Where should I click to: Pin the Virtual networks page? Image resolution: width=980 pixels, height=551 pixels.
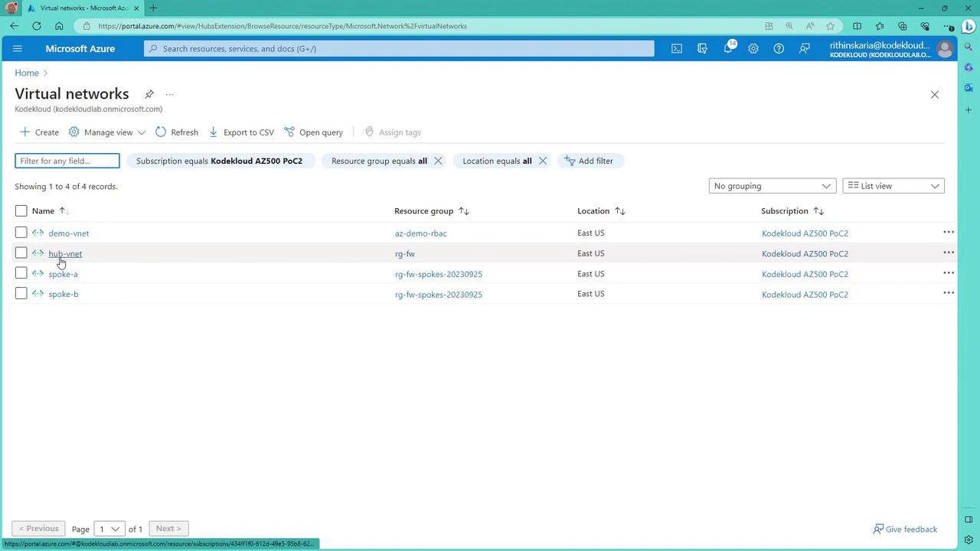pos(149,94)
